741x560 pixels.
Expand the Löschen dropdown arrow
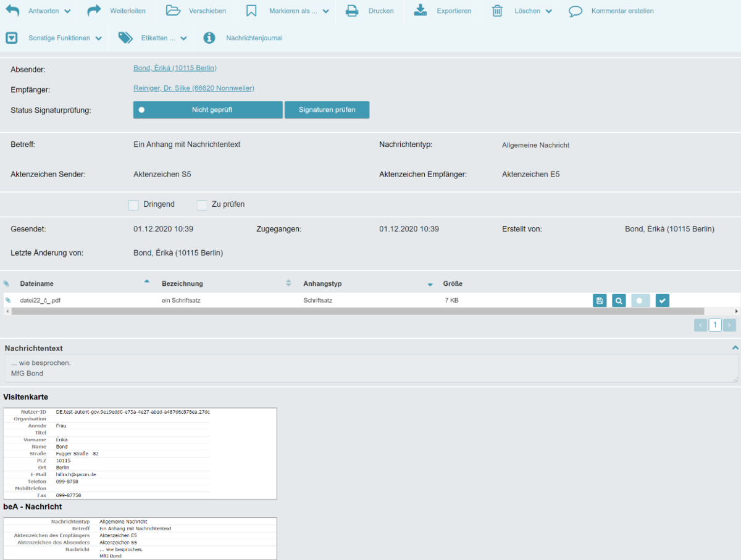pos(548,11)
